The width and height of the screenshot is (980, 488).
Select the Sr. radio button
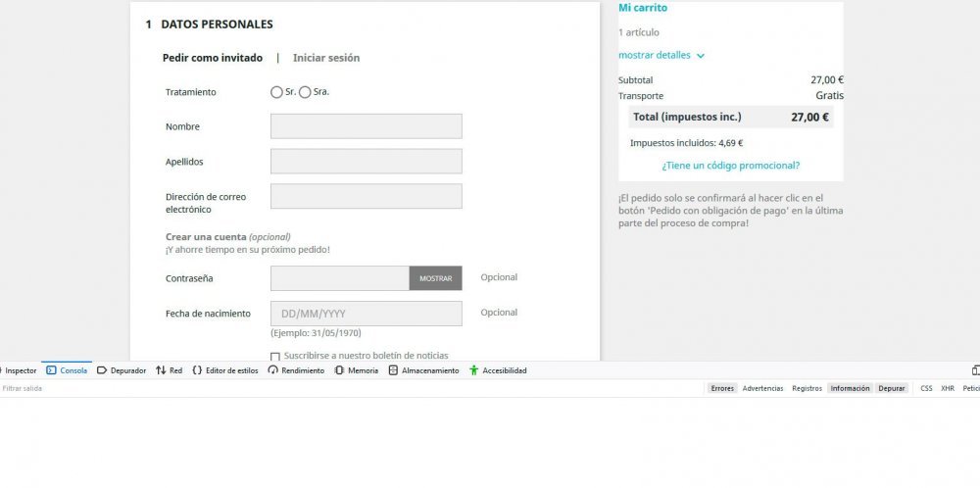coord(277,92)
